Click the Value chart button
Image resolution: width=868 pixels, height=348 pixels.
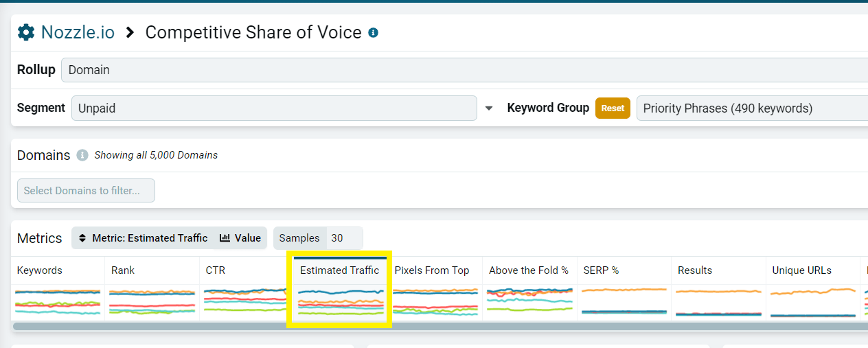pyautogui.click(x=240, y=238)
